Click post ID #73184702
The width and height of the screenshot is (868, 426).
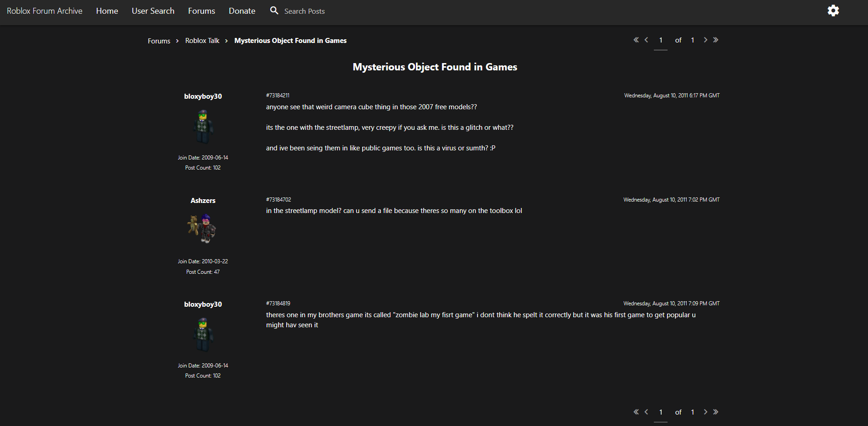click(x=279, y=200)
